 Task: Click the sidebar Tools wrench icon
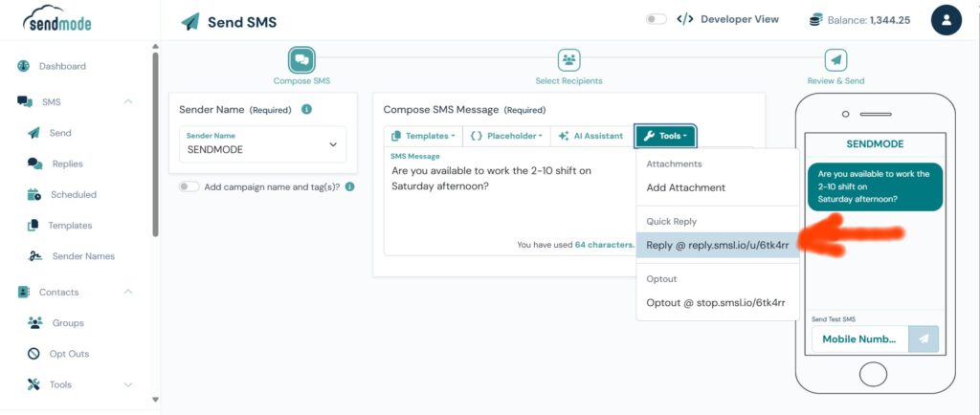(x=33, y=384)
